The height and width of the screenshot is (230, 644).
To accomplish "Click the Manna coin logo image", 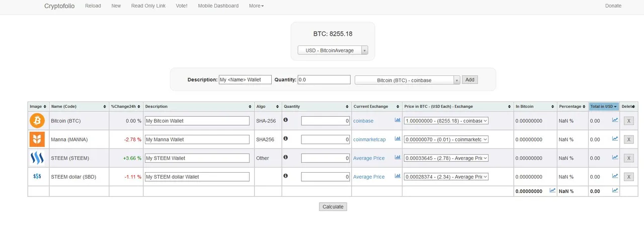I will 37,139.
